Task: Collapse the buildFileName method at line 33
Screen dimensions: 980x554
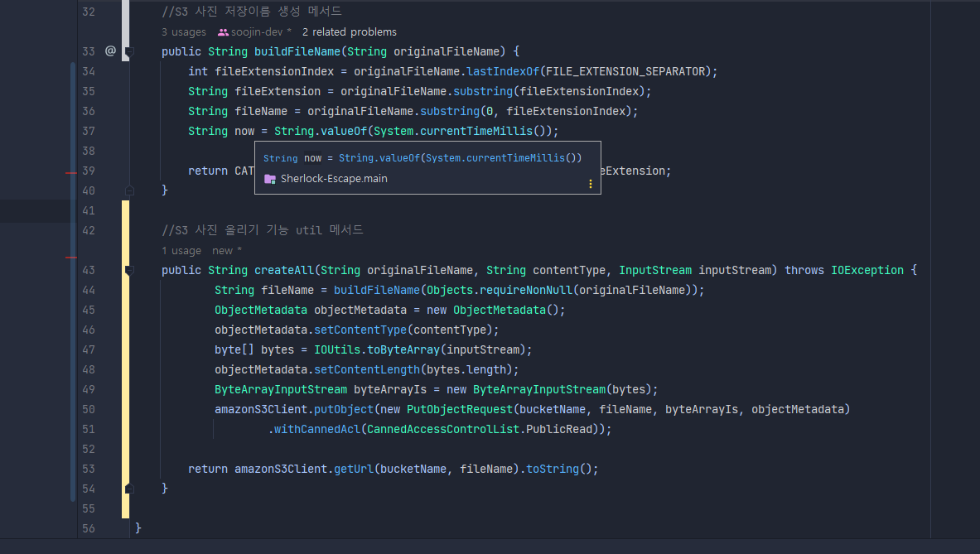Action: 129,51
